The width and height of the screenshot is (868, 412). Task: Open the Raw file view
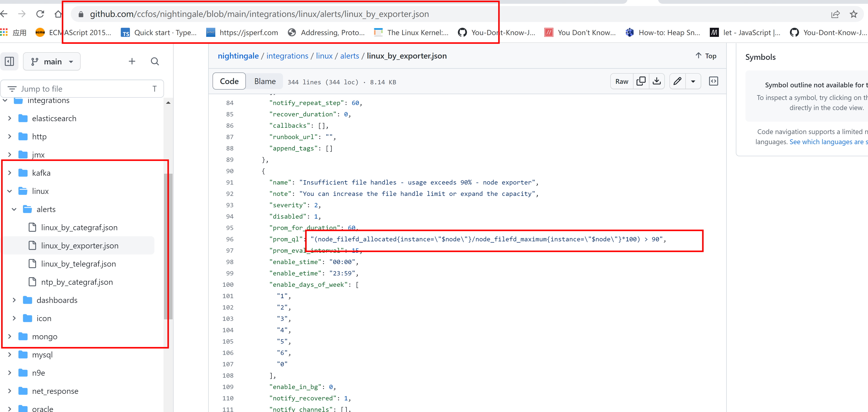pyautogui.click(x=621, y=81)
